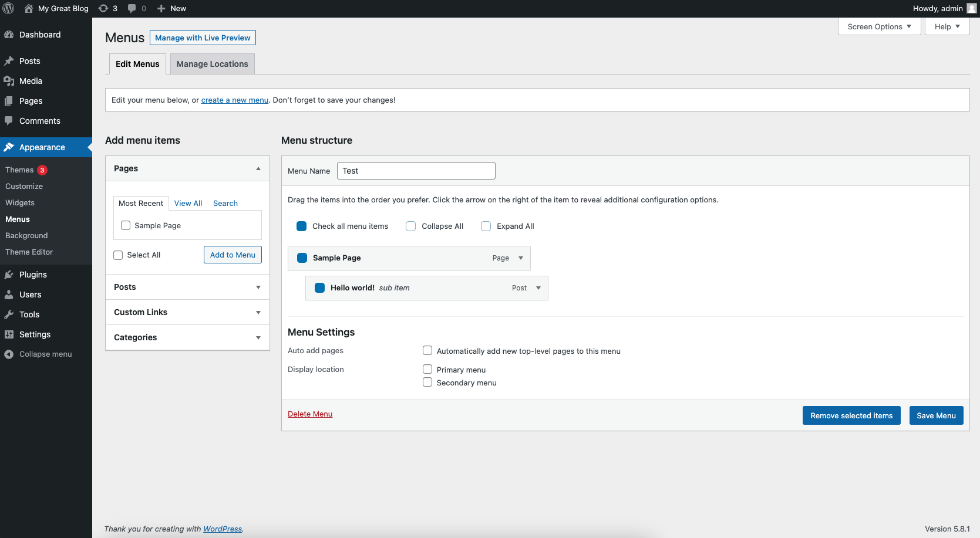Open the Help dropdown
Screen dimensions: 980x538
click(x=947, y=26)
